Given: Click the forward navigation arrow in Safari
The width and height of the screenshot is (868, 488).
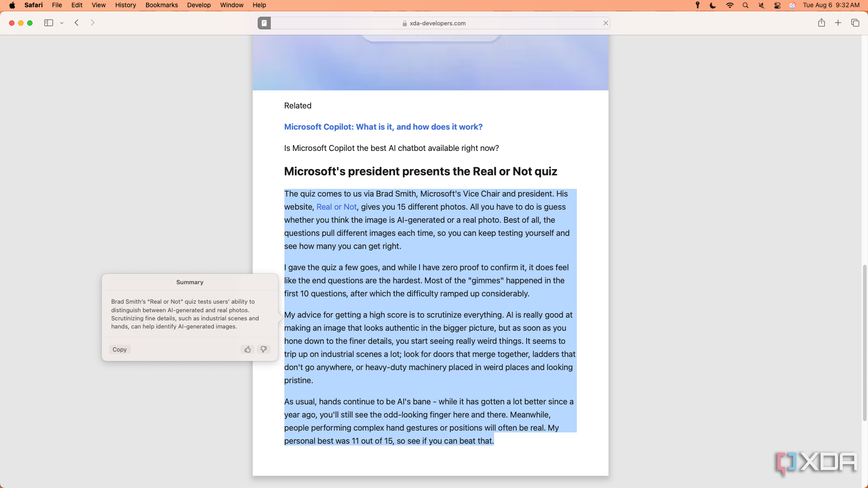Looking at the screenshot, I should 92,23.
